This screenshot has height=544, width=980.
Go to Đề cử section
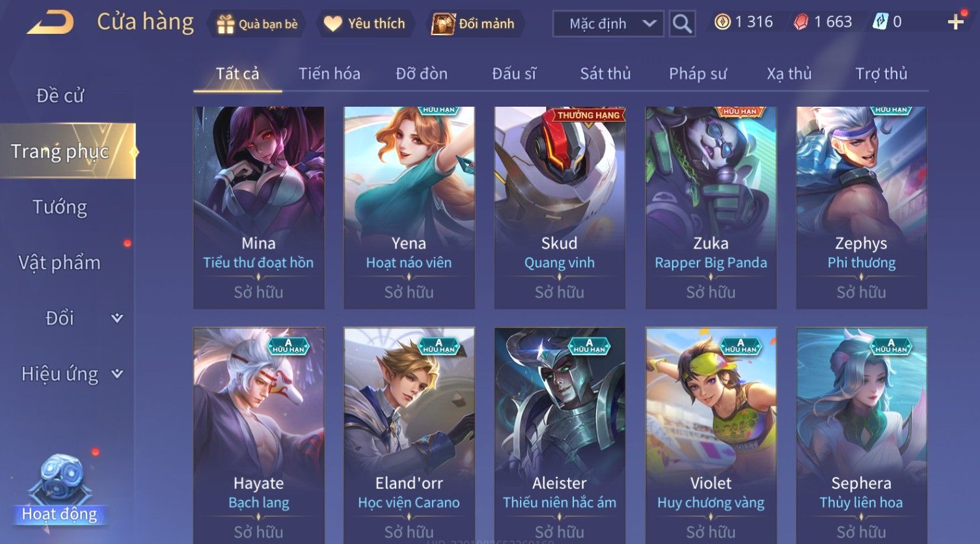(60, 96)
